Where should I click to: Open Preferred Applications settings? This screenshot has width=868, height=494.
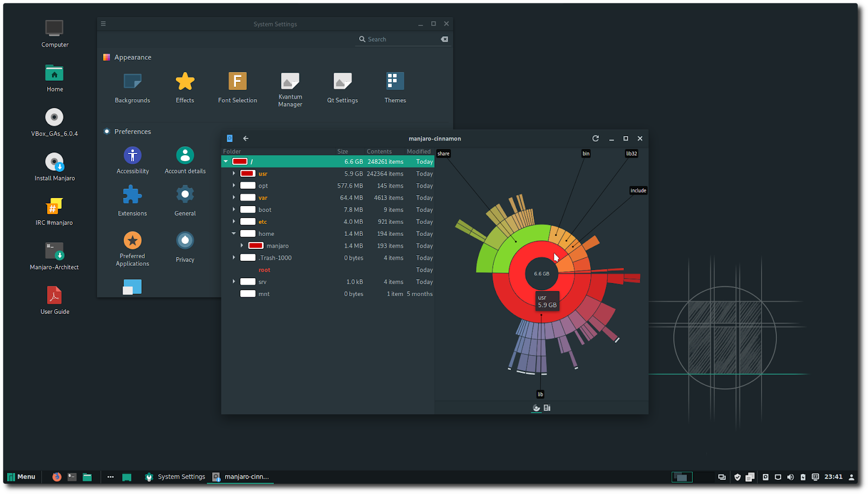coord(132,249)
